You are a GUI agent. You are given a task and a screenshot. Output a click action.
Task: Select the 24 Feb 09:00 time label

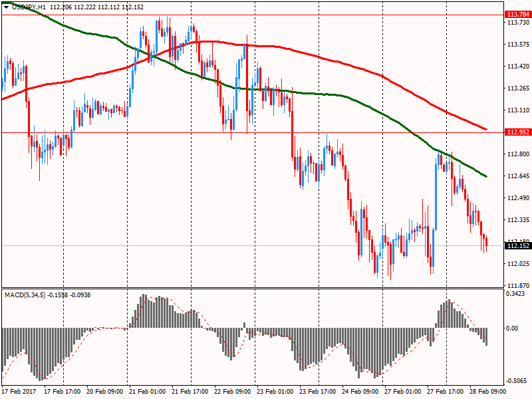pos(360,391)
